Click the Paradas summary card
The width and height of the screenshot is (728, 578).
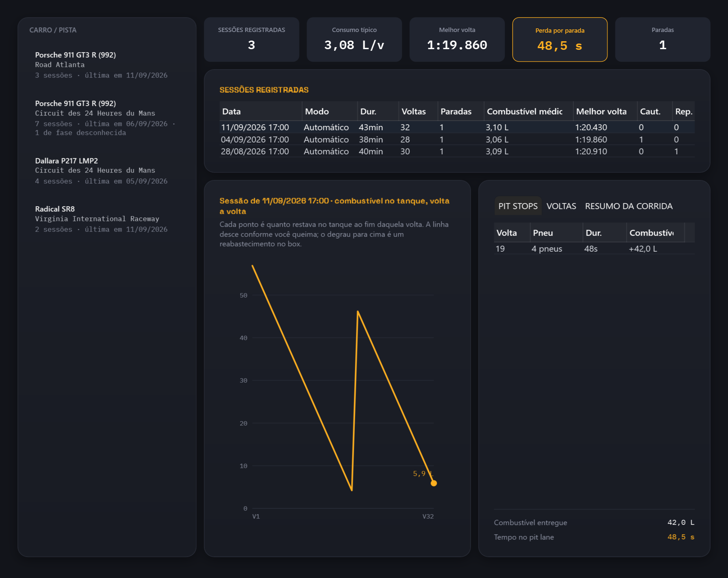pyautogui.click(x=662, y=40)
